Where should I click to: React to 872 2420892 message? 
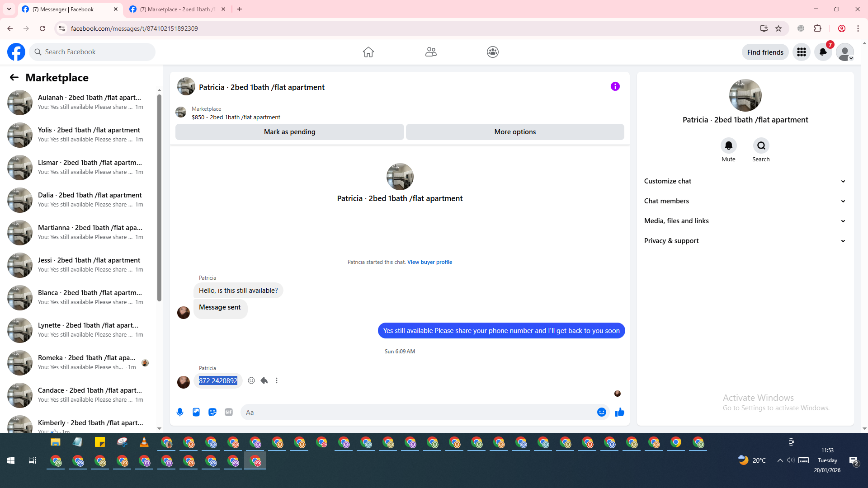click(251, 380)
